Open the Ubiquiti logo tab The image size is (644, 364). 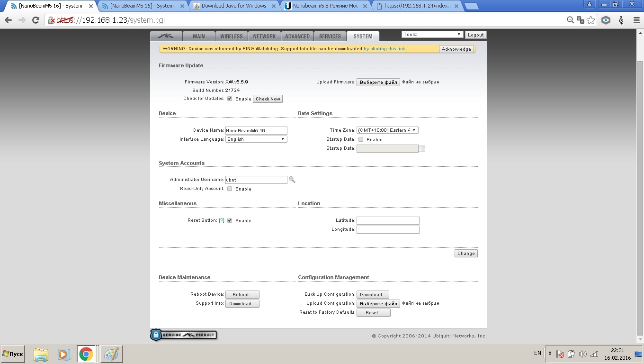pos(166,36)
